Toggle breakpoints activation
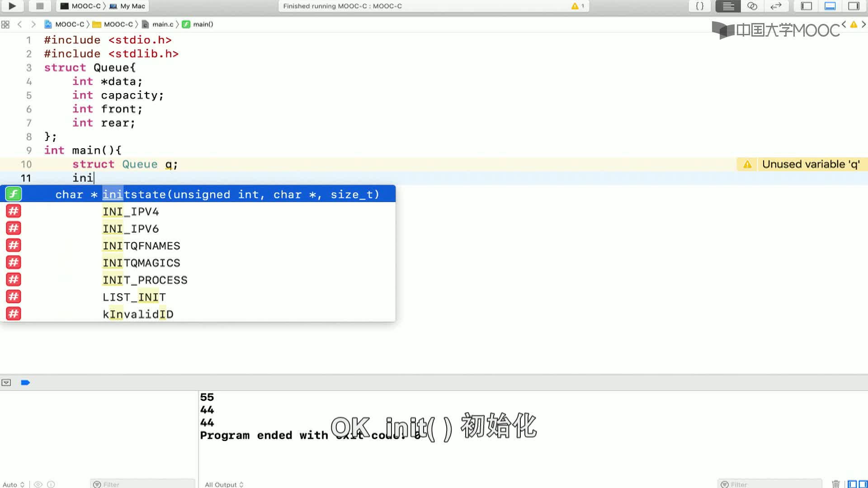The width and height of the screenshot is (868, 488). click(x=25, y=383)
